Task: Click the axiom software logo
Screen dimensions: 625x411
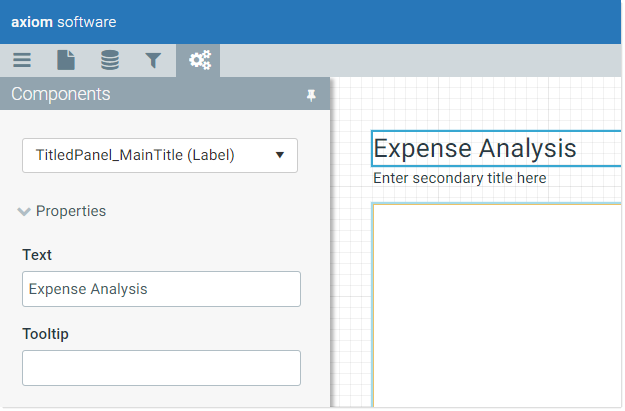Action: pos(64,22)
